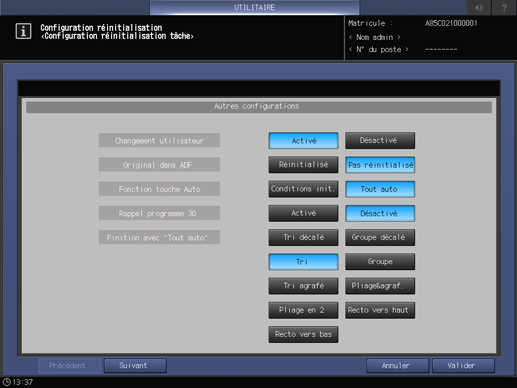Choose Tri agrafé finishing option
This screenshot has width=517, height=388.
[x=303, y=286]
